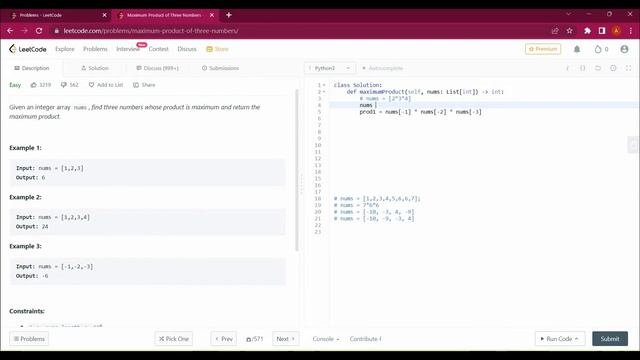Click the comment on line 18
Screen dimensions: 640x360
pyautogui.click(x=377, y=199)
